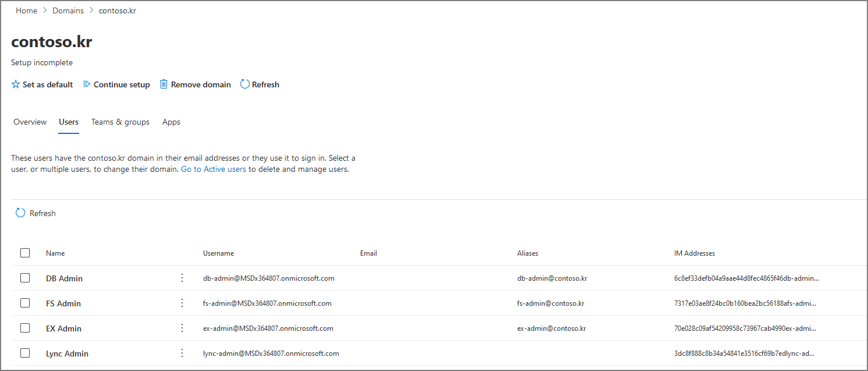Click Set as default button label
This screenshot has height=371, width=868.
pyautogui.click(x=48, y=84)
